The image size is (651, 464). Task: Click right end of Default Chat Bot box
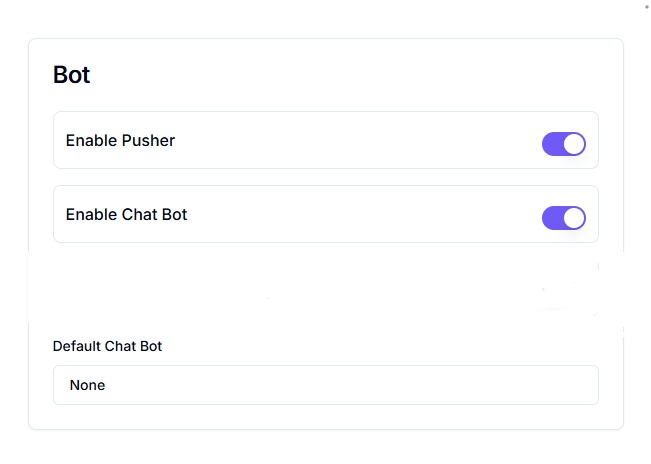coord(580,385)
